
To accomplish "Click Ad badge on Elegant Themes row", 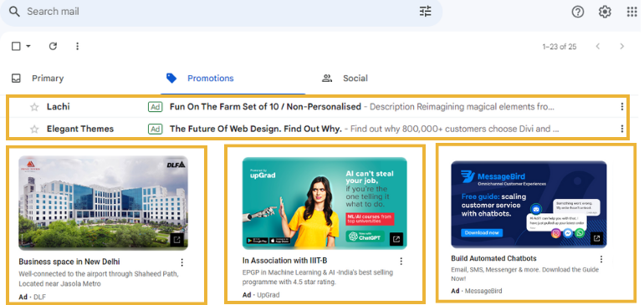I will coord(155,129).
